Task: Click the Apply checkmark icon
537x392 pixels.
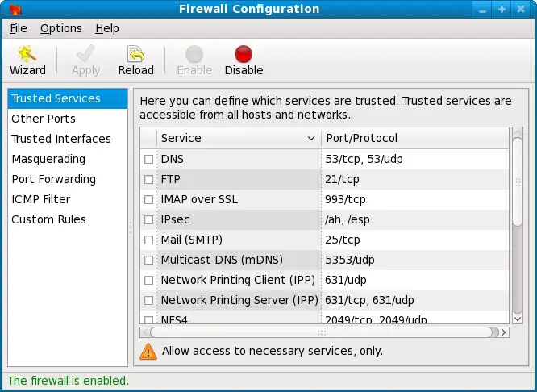Action: 85,55
